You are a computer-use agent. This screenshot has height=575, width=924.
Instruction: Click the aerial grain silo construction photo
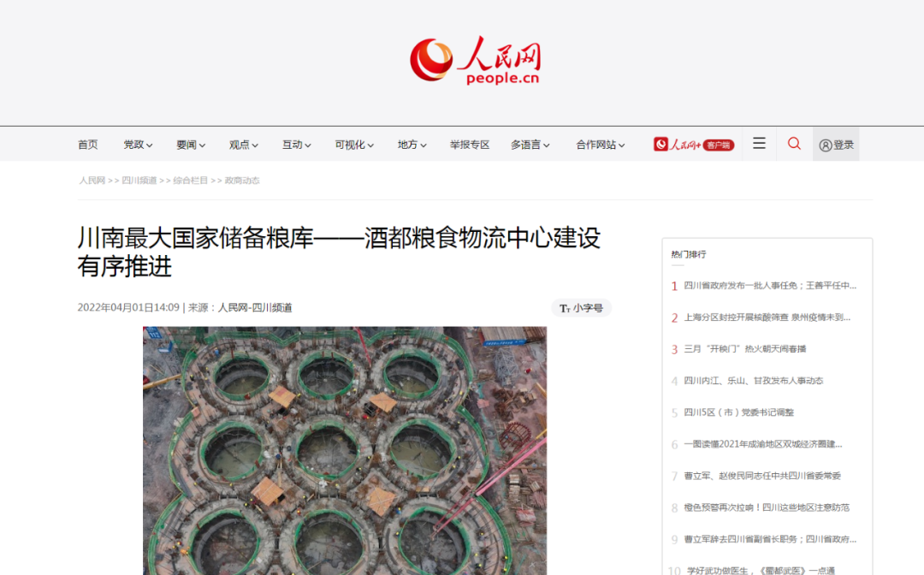pyautogui.click(x=345, y=451)
